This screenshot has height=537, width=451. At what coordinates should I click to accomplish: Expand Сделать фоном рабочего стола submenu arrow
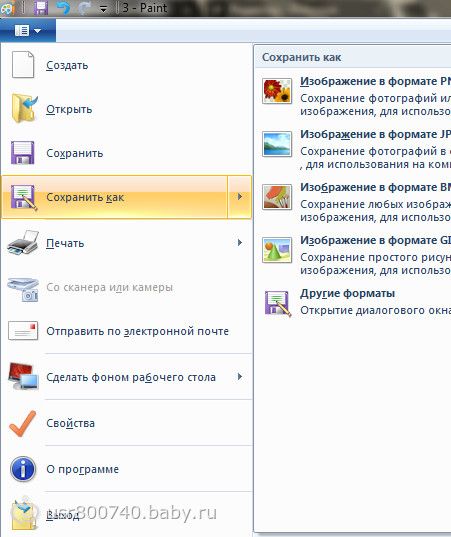(x=240, y=377)
